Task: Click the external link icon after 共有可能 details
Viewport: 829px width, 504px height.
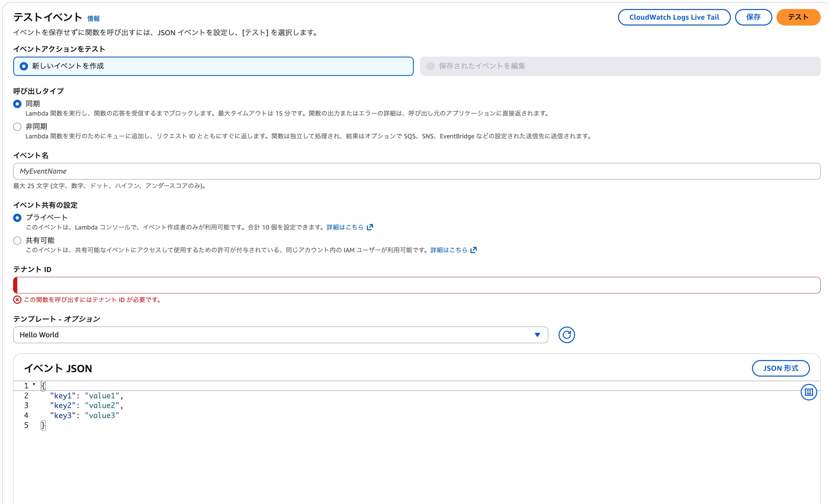Action: [x=473, y=250]
